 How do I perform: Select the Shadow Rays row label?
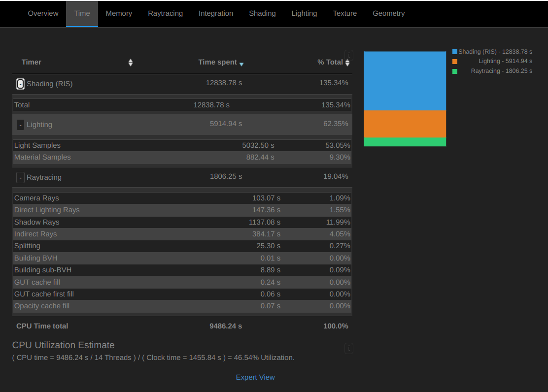[x=36, y=222]
